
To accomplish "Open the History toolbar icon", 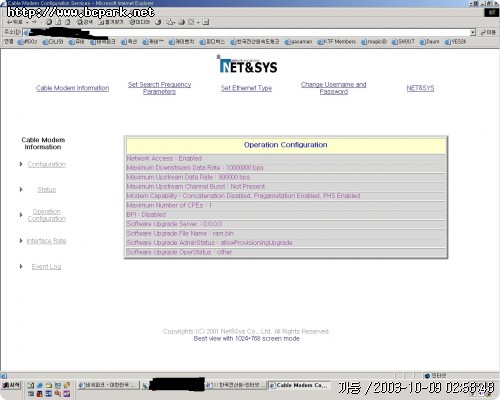I will (158, 22).
